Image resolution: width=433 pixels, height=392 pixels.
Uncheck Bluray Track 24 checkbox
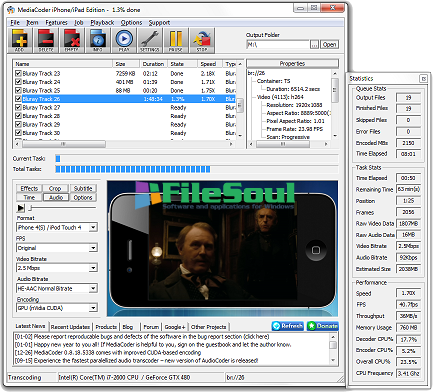pos(18,82)
